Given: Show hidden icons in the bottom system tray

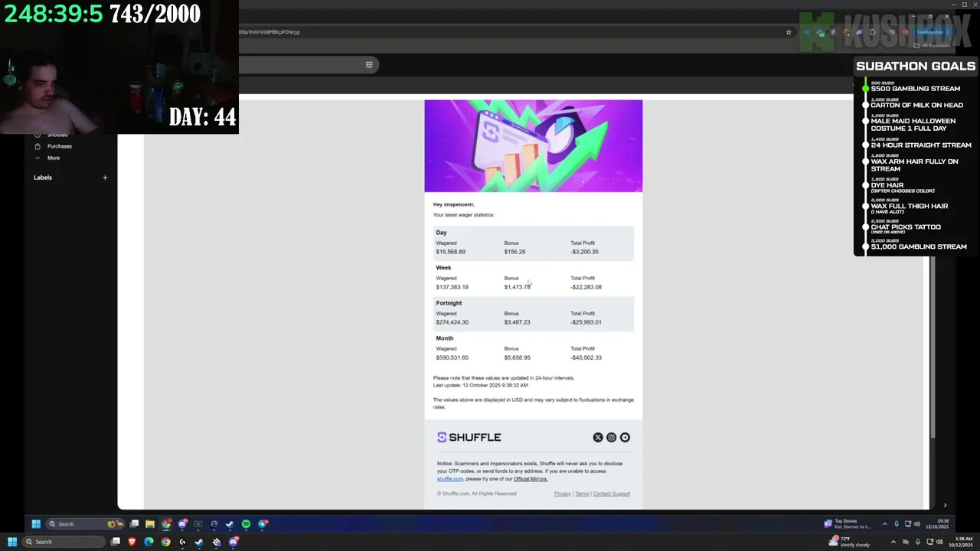Looking at the screenshot, I should (x=893, y=542).
